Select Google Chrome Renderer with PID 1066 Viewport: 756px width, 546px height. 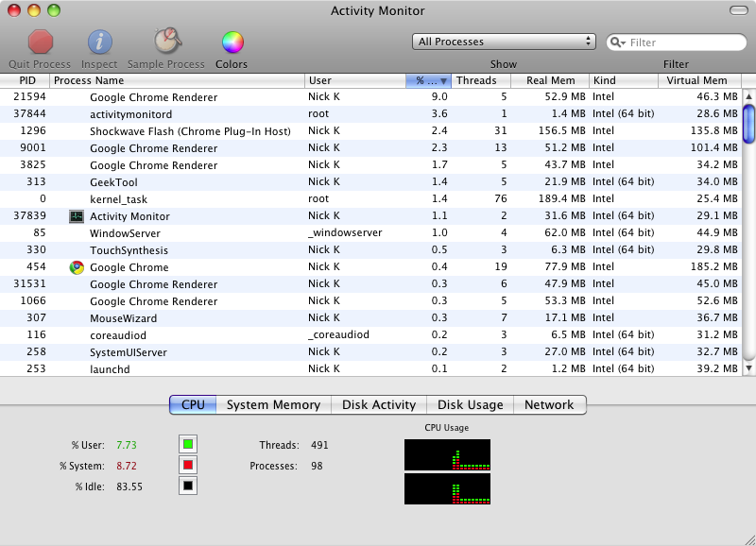370,301
